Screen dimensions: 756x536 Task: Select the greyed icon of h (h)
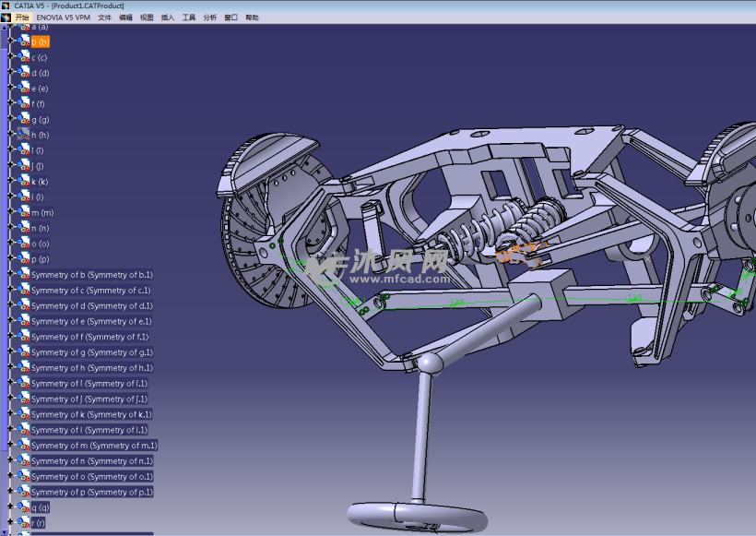pyautogui.click(x=24, y=134)
